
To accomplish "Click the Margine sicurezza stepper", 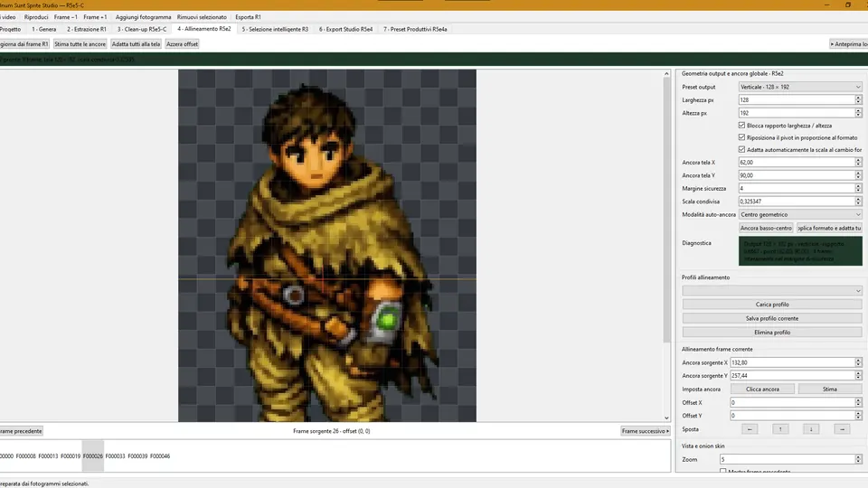I will pos(858,188).
